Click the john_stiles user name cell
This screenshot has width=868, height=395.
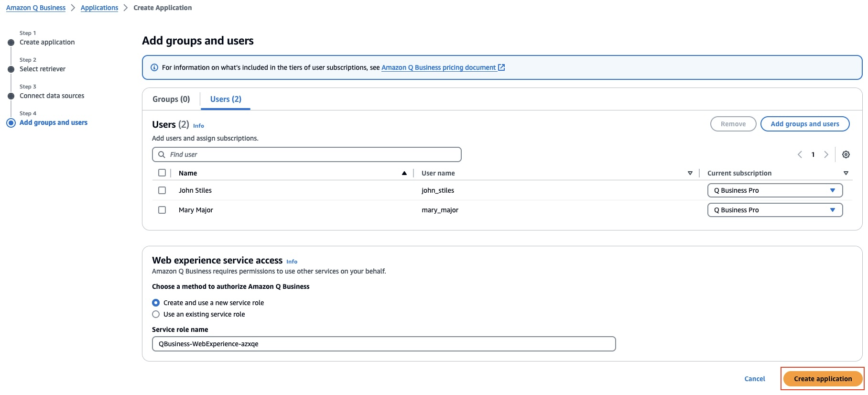click(438, 190)
